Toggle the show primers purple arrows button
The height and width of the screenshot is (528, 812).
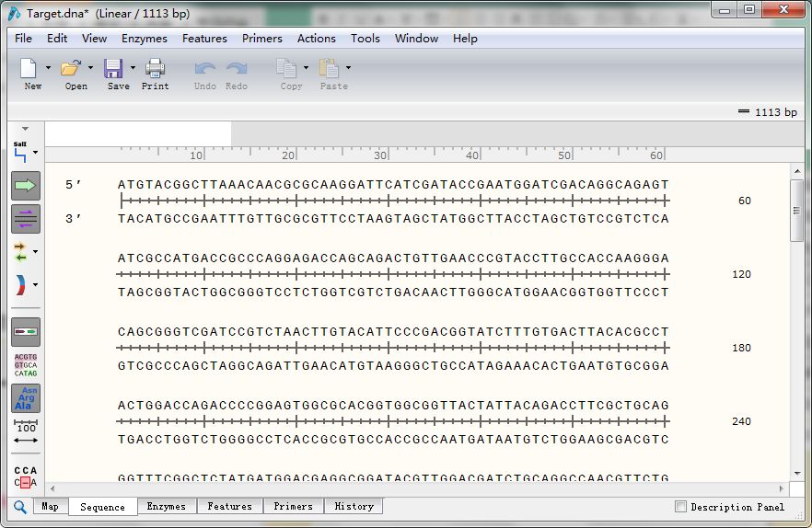[x=26, y=218]
